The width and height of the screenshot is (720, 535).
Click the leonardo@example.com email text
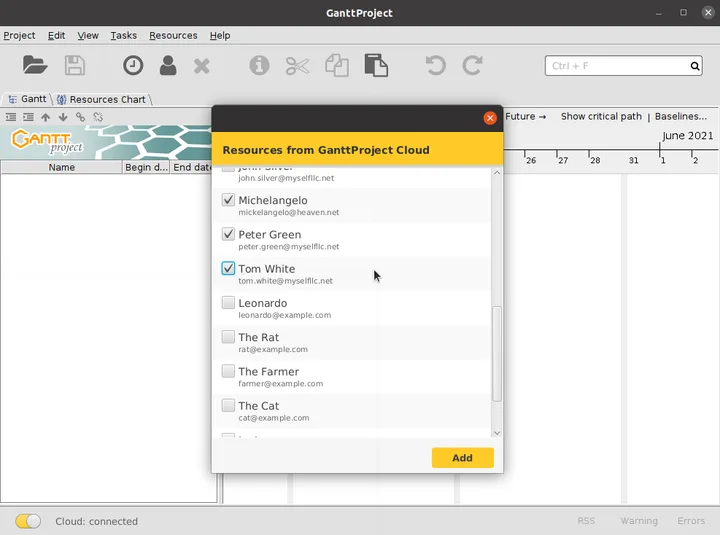pyautogui.click(x=284, y=315)
